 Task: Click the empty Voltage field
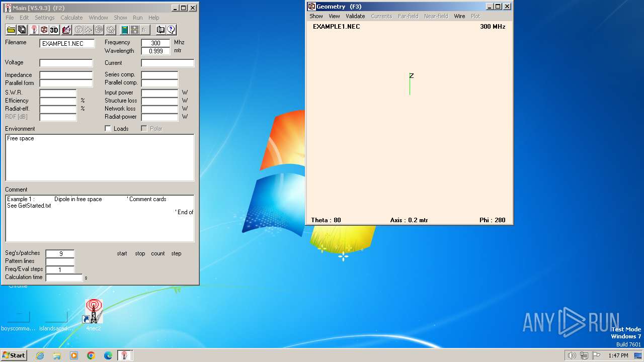point(66,63)
